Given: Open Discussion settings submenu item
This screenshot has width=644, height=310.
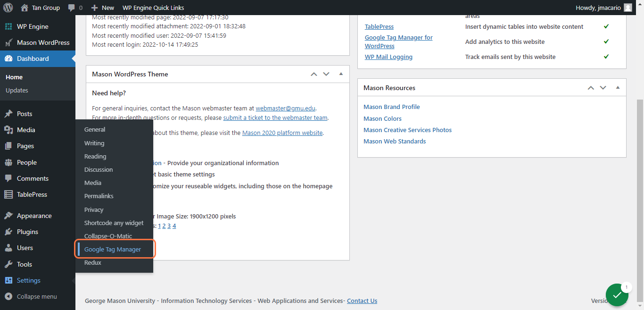Looking at the screenshot, I should click(x=99, y=169).
